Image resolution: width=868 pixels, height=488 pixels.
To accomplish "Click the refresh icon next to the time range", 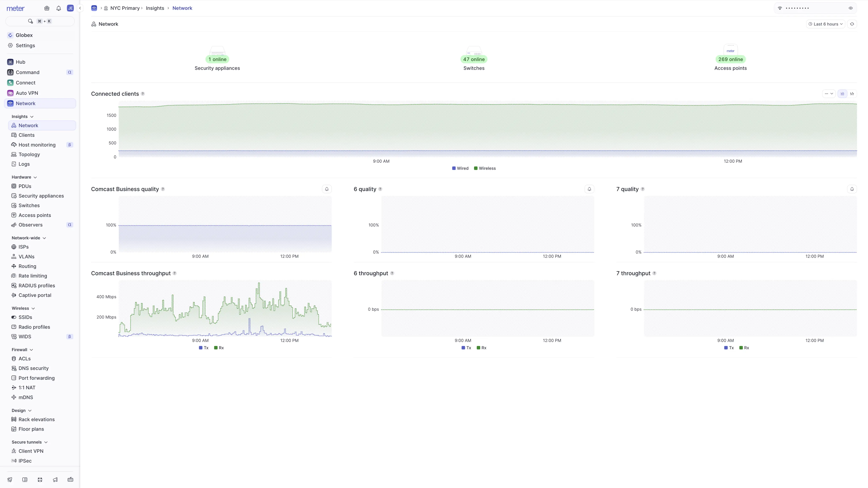I will [x=852, y=24].
